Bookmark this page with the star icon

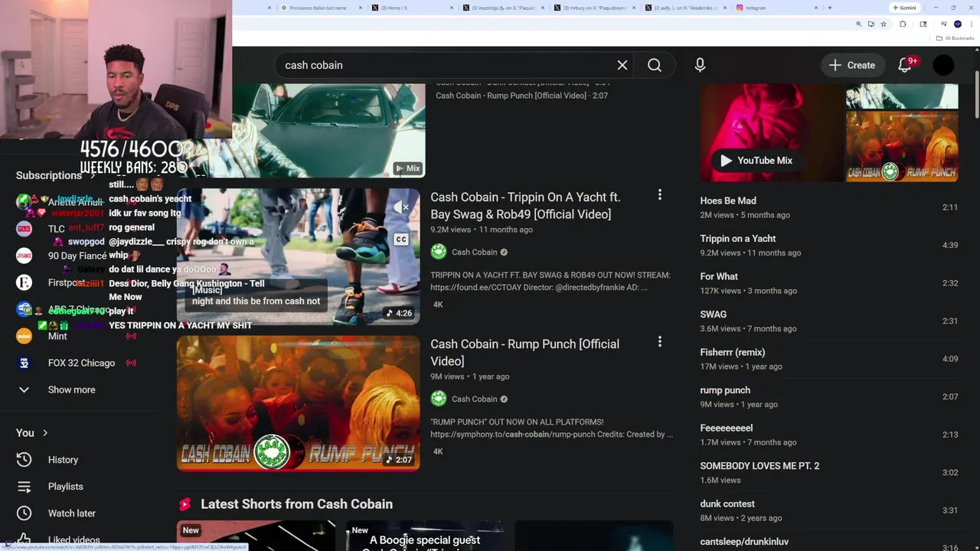click(883, 24)
